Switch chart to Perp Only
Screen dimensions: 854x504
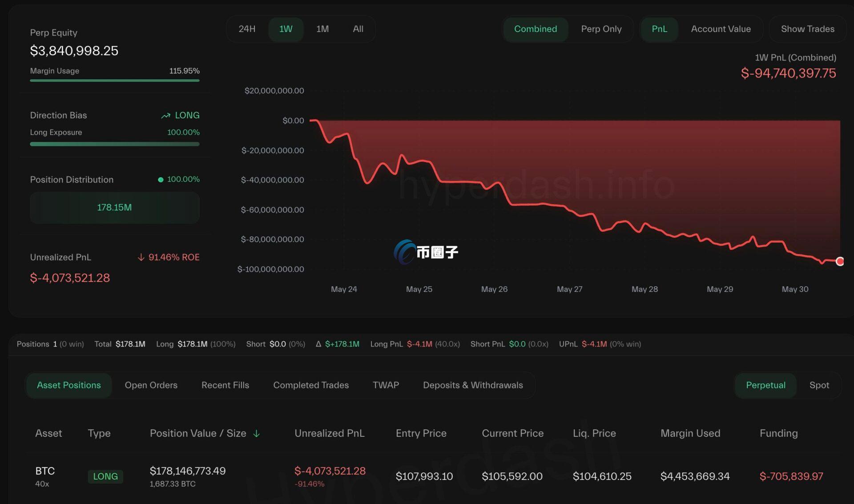[601, 29]
